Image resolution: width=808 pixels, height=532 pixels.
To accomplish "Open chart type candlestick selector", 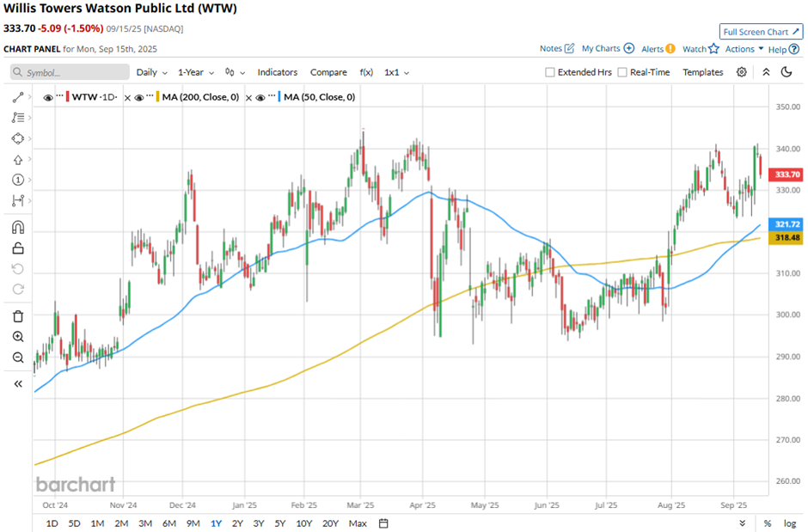I will pos(235,72).
